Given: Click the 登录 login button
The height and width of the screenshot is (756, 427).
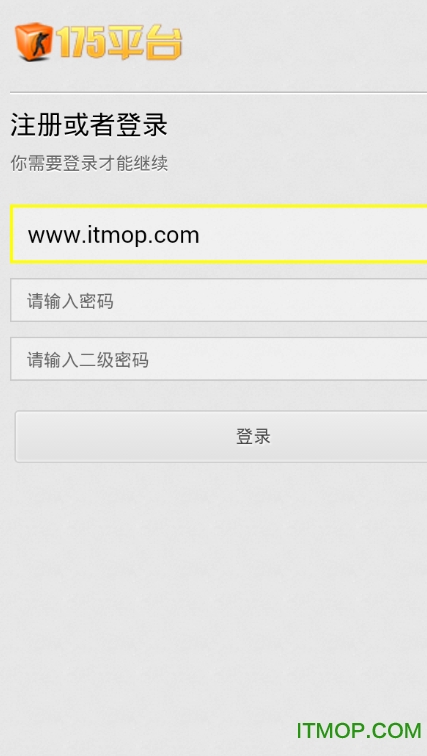Looking at the screenshot, I should 221,436.
